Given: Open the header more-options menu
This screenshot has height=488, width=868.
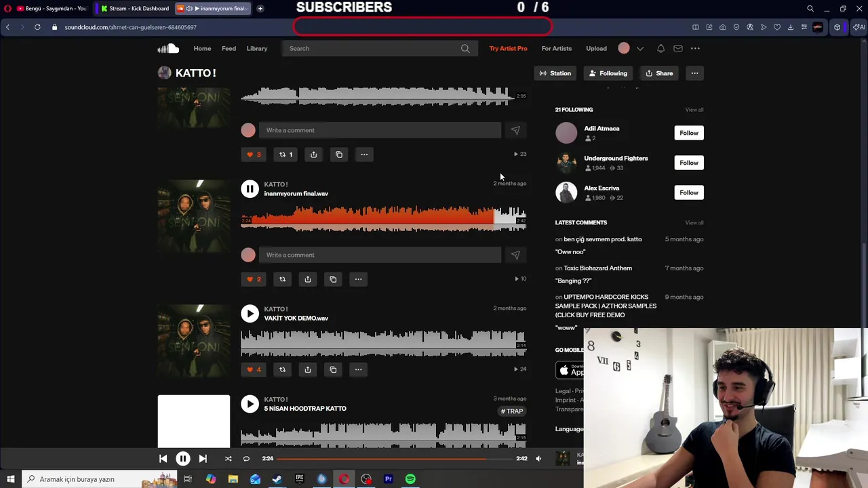Looking at the screenshot, I should (x=695, y=48).
